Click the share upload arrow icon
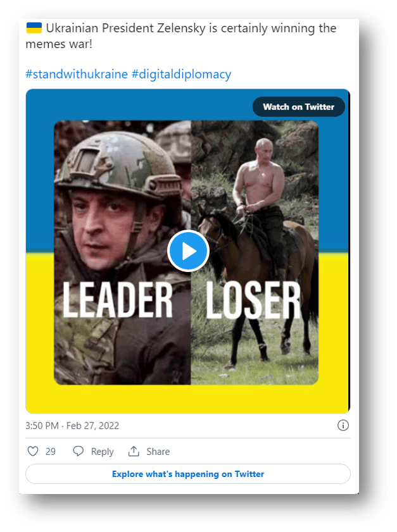 [x=134, y=452]
